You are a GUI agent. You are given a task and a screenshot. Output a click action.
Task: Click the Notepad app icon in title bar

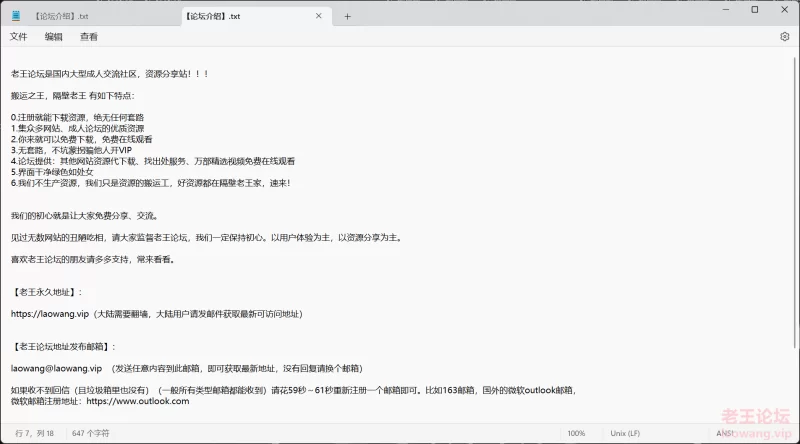click(16, 16)
